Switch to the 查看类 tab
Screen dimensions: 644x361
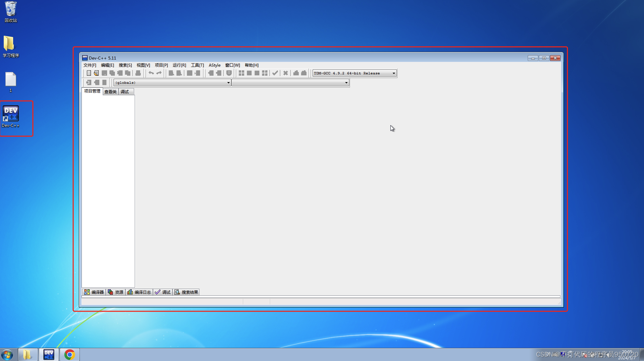[110, 92]
